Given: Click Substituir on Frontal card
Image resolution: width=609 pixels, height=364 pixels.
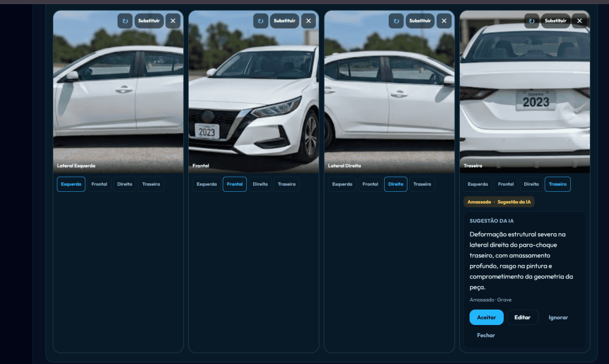Looking at the screenshot, I should tap(284, 21).
